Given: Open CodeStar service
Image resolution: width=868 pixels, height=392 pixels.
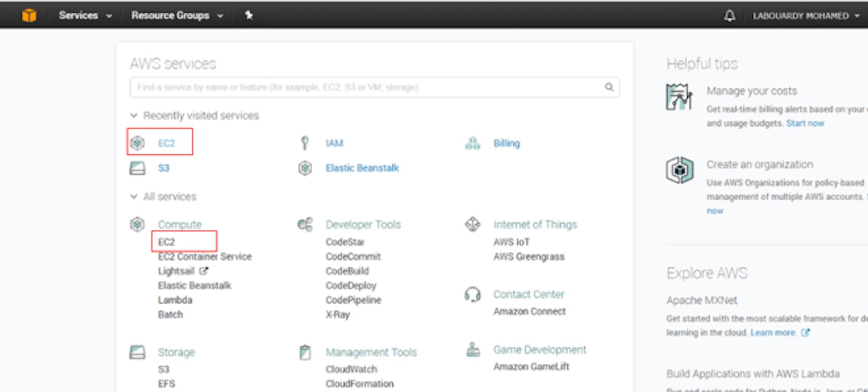Looking at the screenshot, I should pyautogui.click(x=345, y=242).
